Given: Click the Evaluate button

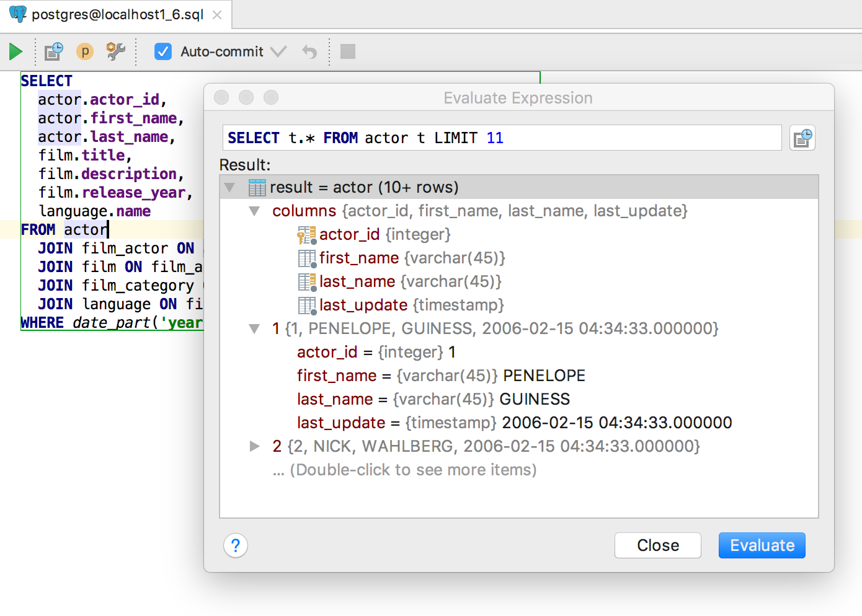Looking at the screenshot, I should point(762,545).
